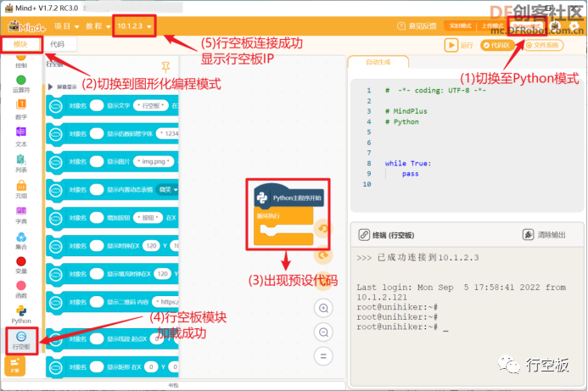Click the img.png field in 显示图片 block

[154, 161]
